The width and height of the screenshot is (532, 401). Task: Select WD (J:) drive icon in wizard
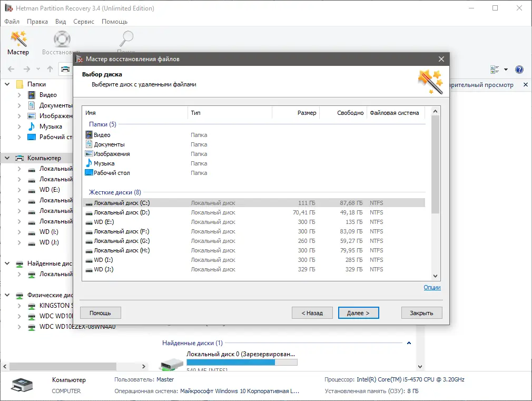pyautogui.click(x=89, y=270)
